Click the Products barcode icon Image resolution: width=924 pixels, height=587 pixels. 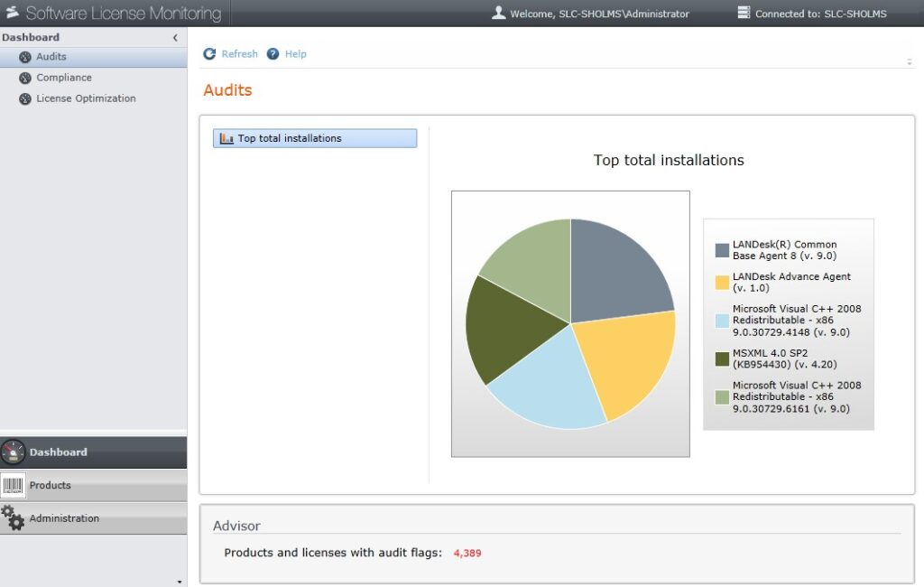[x=13, y=486]
